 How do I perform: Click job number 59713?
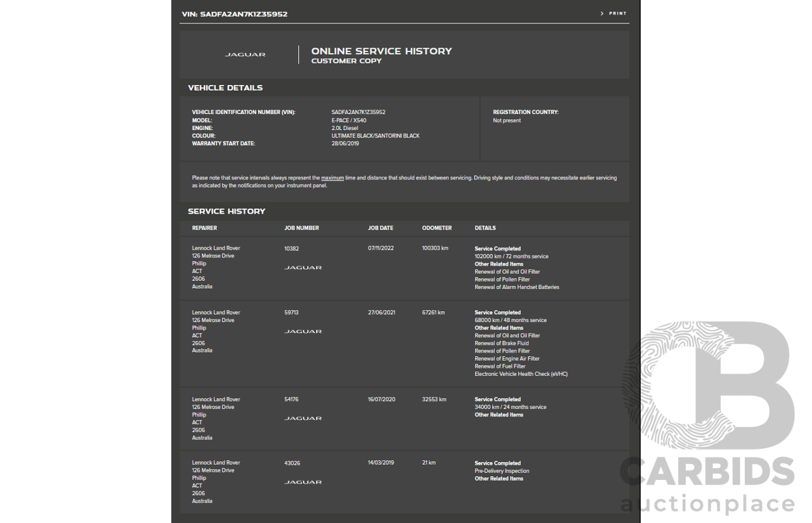[x=291, y=313]
